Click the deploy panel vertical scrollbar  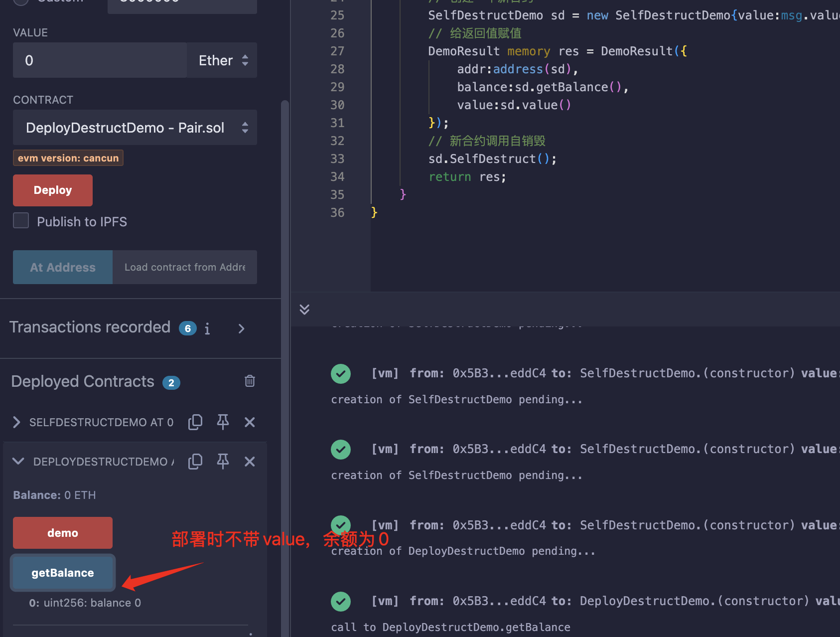[x=285, y=369]
